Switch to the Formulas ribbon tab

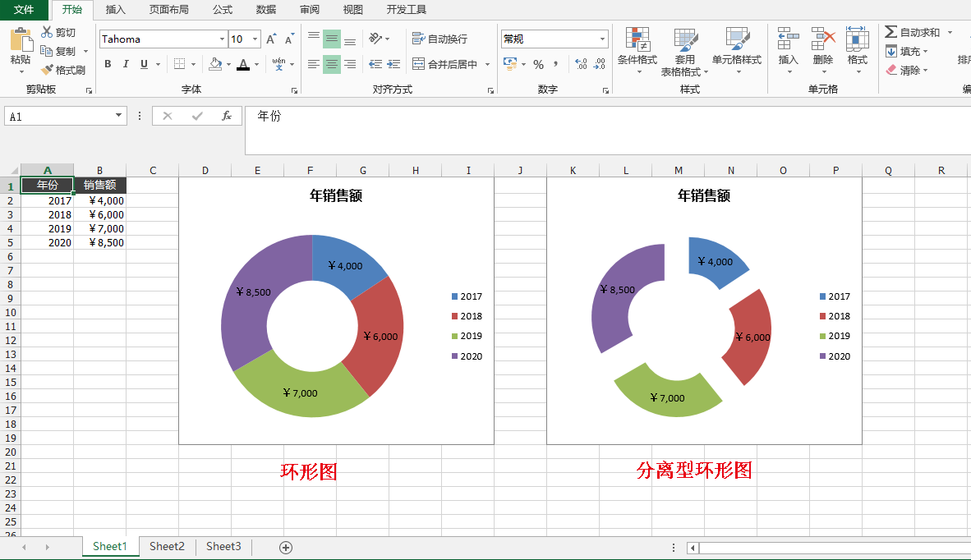(x=223, y=9)
